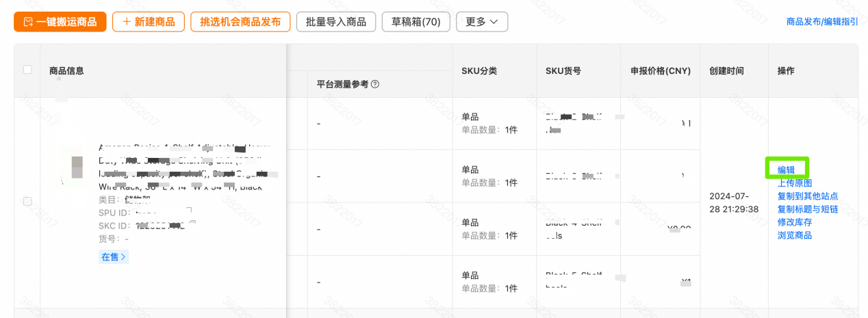Screen dimensions: 868x318
Task: Open 商品发布/编辑指引 guide link
Action: 822,22
